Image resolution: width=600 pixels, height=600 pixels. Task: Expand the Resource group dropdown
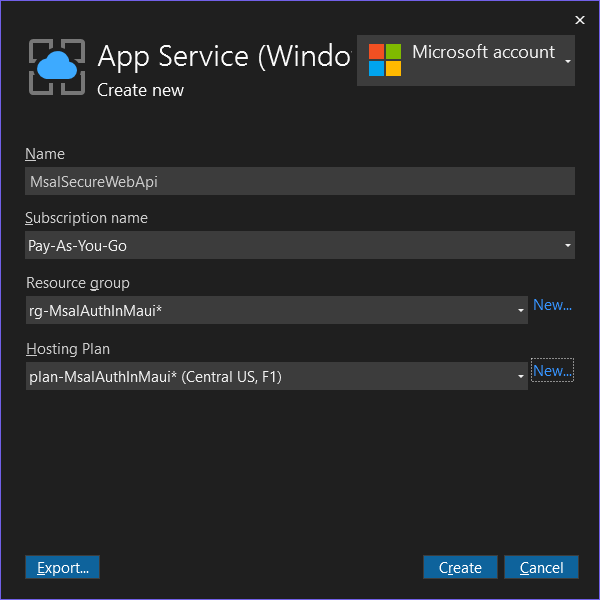coord(277,310)
